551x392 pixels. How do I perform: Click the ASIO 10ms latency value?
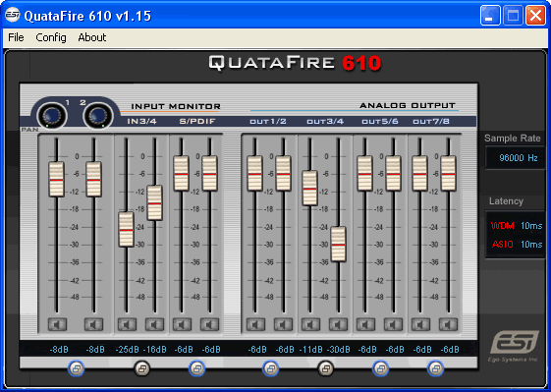[x=531, y=244]
